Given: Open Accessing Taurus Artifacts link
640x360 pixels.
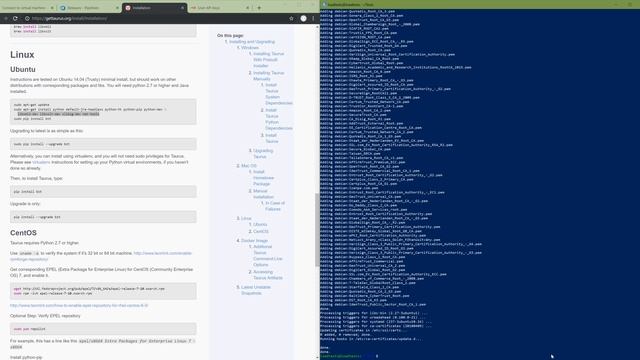Looking at the screenshot, I should [x=267, y=275].
